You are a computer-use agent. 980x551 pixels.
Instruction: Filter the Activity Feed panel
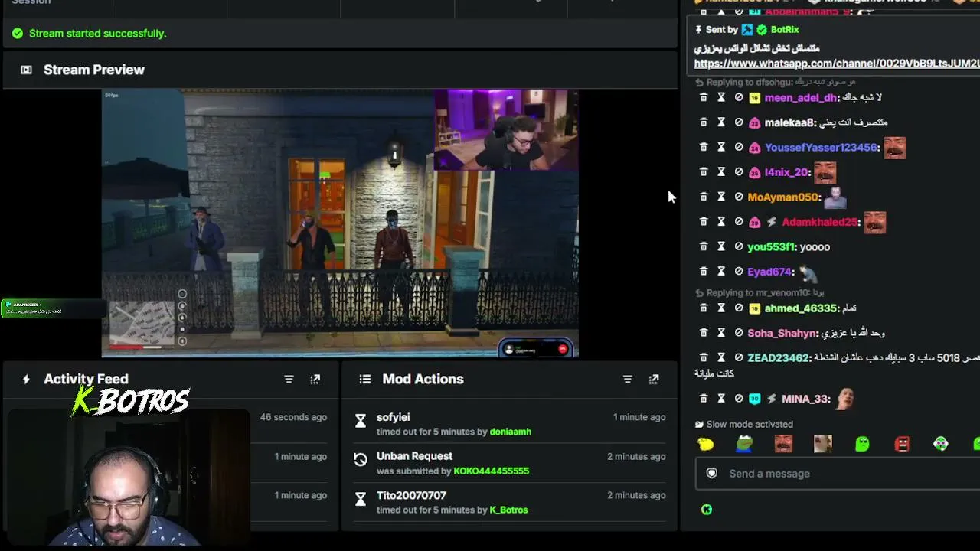pos(289,380)
